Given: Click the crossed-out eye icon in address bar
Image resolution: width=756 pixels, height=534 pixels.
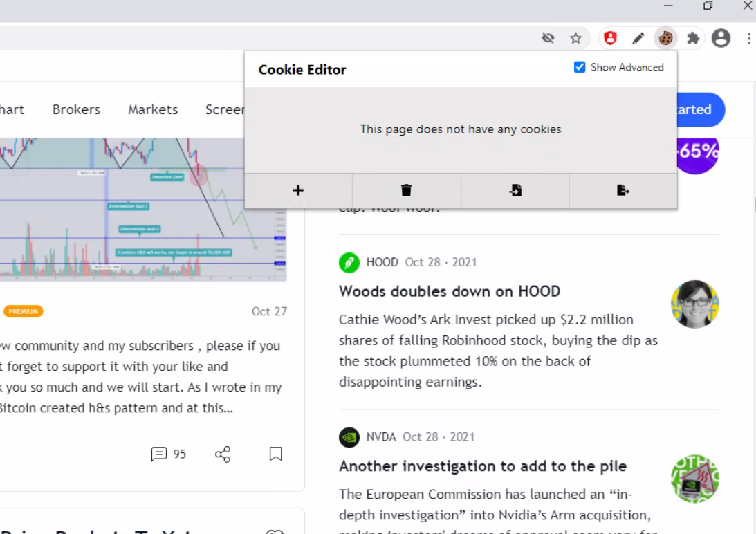Looking at the screenshot, I should pyautogui.click(x=548, y=38).
